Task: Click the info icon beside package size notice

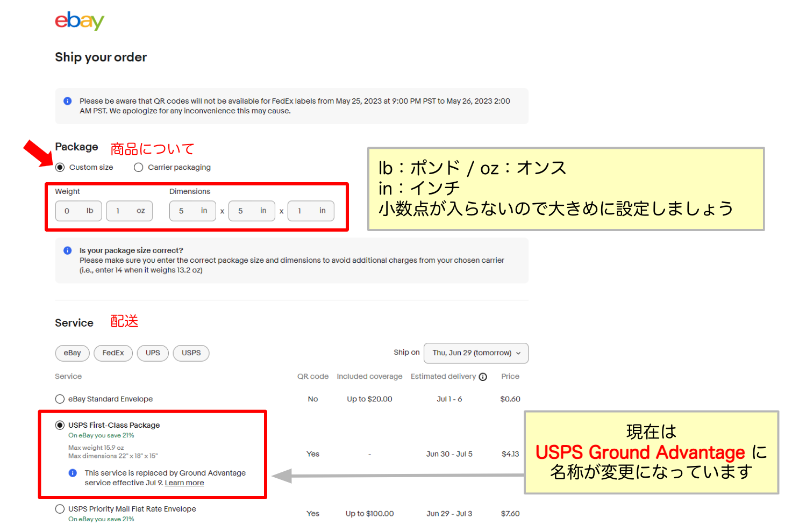Action: pyautogui.click(x=68, y=250)
